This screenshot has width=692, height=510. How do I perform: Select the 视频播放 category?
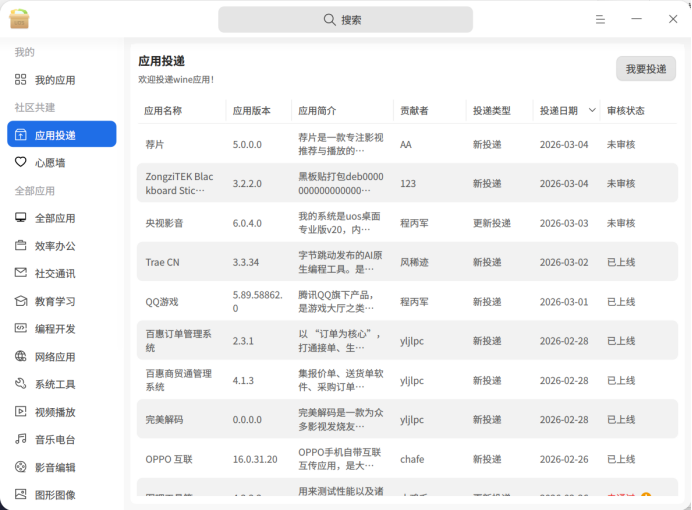(x=55, y=412)
